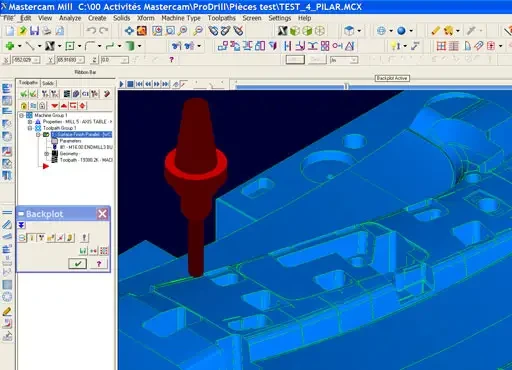Screen dimensions: 512x370
Task: Expand the Properties MILL 5-AXIS TABLE node
Action: point(30,122)
